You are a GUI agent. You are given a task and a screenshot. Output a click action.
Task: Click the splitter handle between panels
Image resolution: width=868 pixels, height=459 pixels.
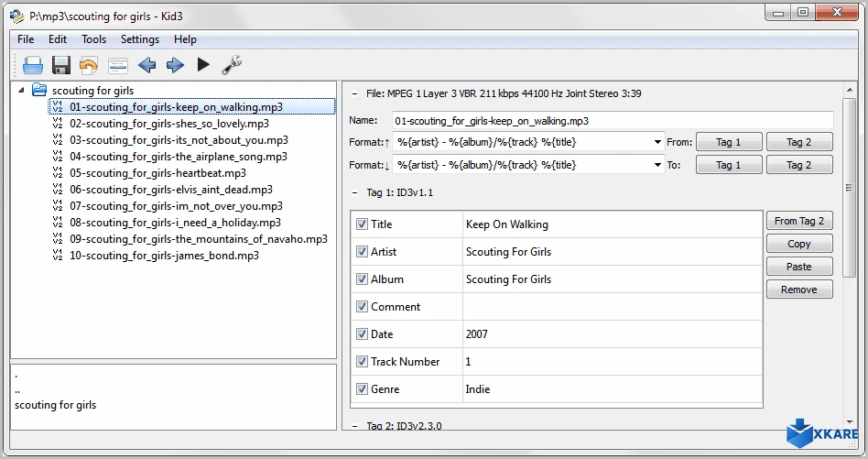click(340, 256)
